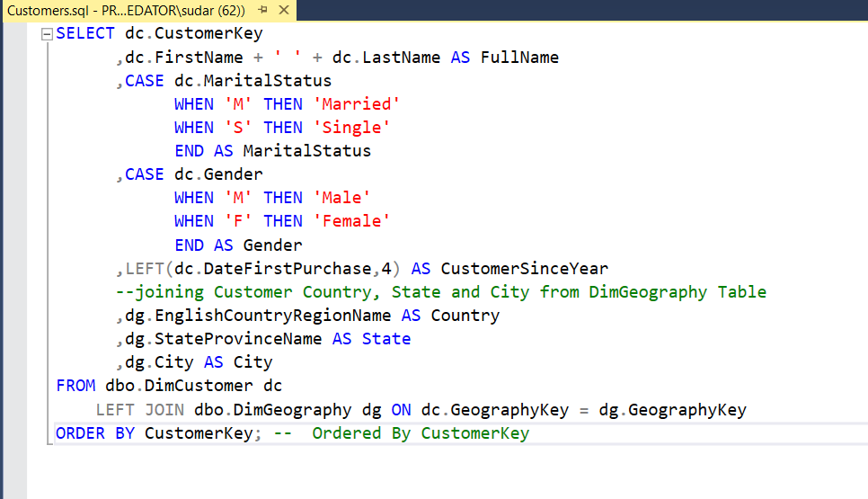Place cursor on CustomerSinceYear alias
This screenshot has height=499, width=868.
[524, 268]
